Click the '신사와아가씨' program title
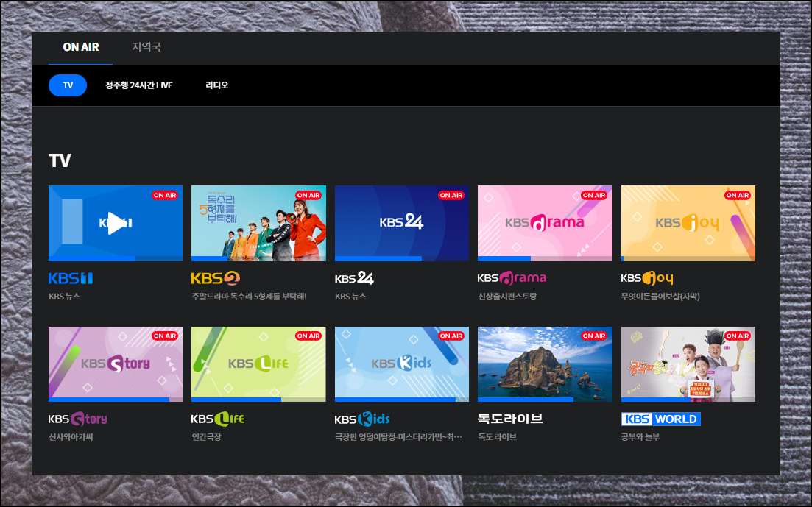The height and width of the screenshot is (507, 812). pos(71,437)
